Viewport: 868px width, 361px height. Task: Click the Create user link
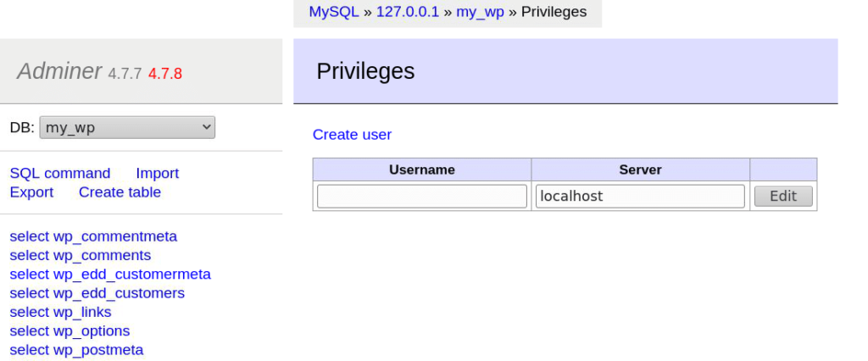[352, 135]
